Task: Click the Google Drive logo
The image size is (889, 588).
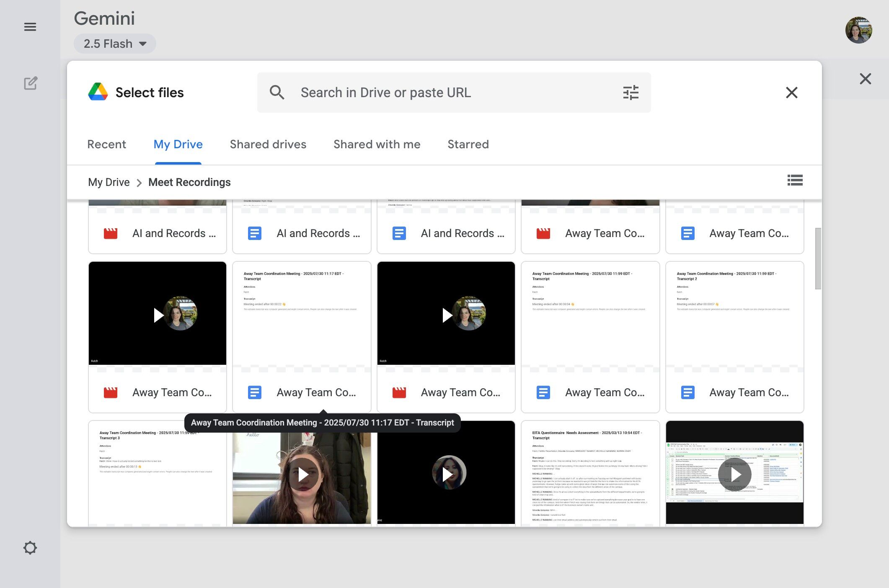Action: pyautogui.click(x=98, y=92)
